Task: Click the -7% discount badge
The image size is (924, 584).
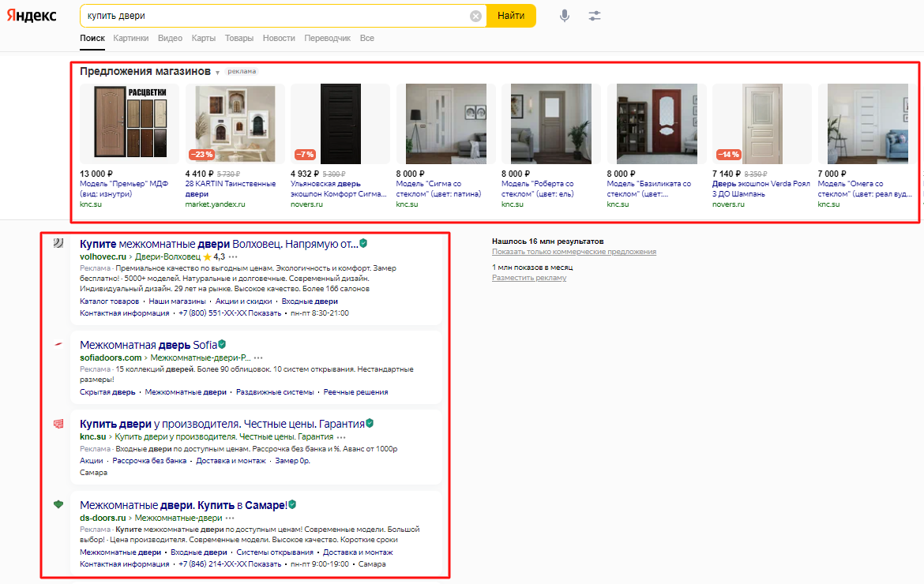Action: pos(305,154)
